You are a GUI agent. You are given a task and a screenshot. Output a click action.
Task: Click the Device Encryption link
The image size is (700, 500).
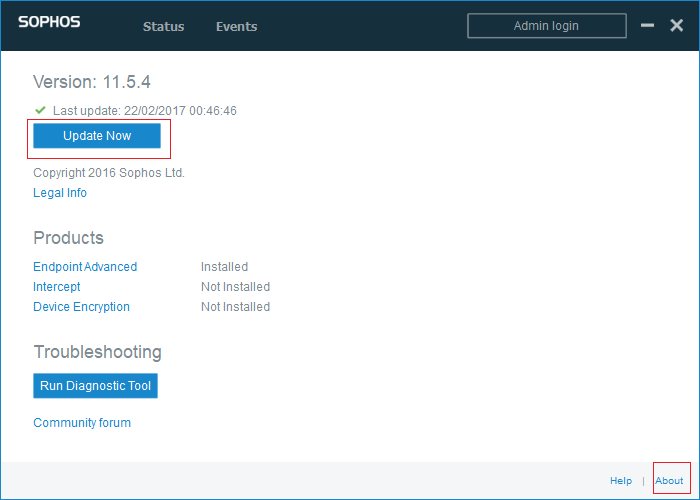[x=81, y=307]
